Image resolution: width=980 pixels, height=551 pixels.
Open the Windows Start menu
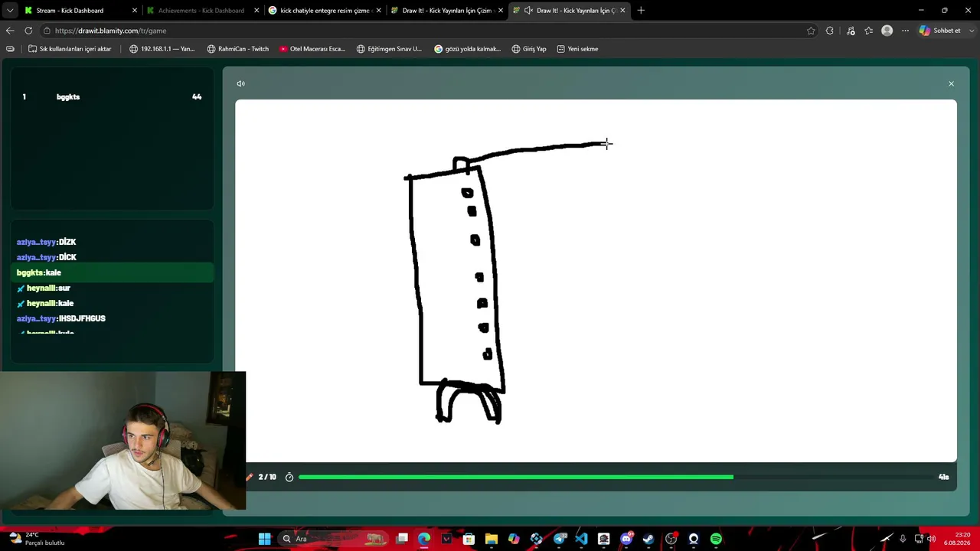point(264,539)
